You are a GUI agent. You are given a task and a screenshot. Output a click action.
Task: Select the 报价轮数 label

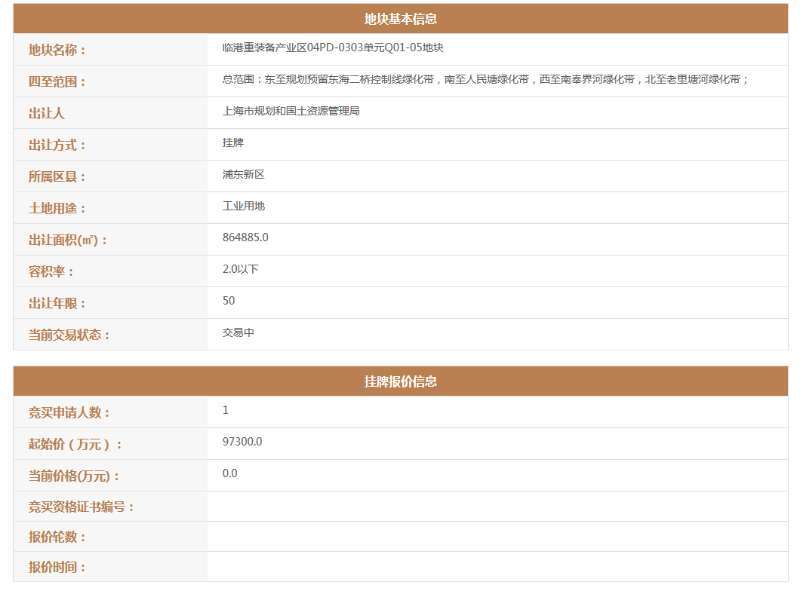[57, 537]
